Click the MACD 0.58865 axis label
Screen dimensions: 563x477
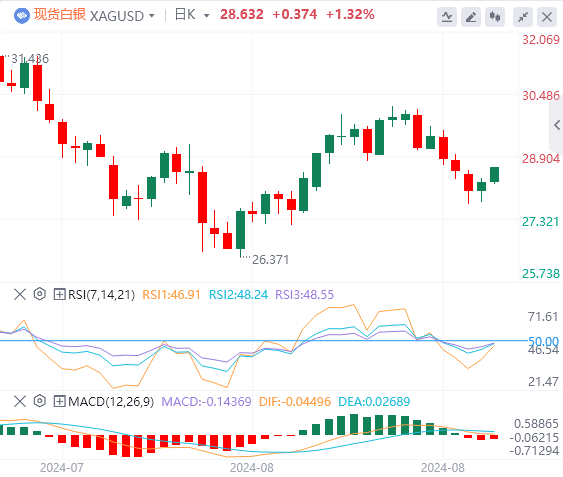536,423
